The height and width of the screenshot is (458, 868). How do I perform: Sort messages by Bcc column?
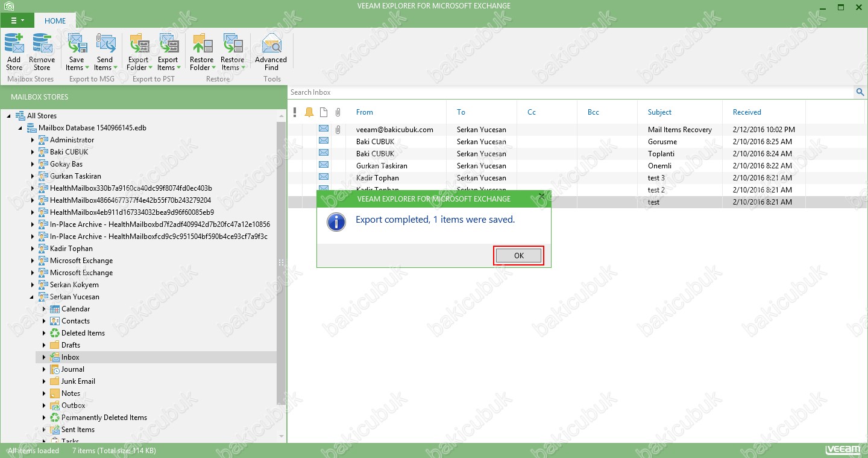[593, 112]
